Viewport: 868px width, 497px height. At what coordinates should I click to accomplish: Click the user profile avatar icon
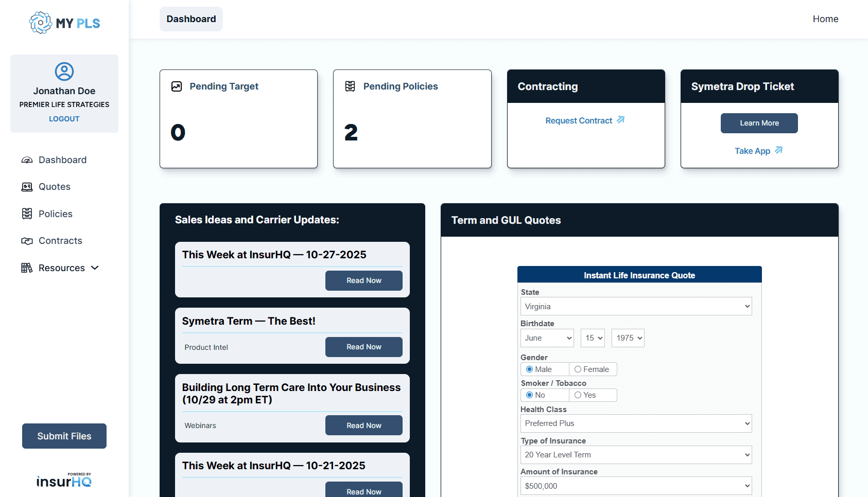point(64,72)
